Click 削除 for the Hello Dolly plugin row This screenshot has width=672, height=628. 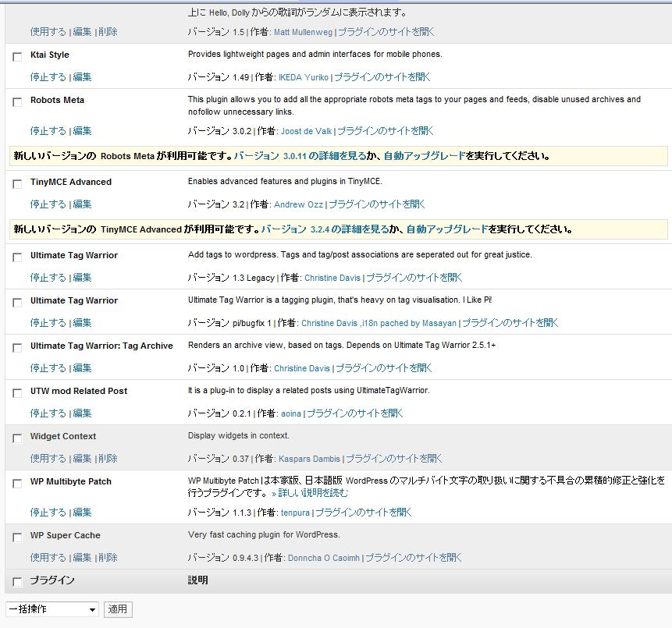coord(108,32)
